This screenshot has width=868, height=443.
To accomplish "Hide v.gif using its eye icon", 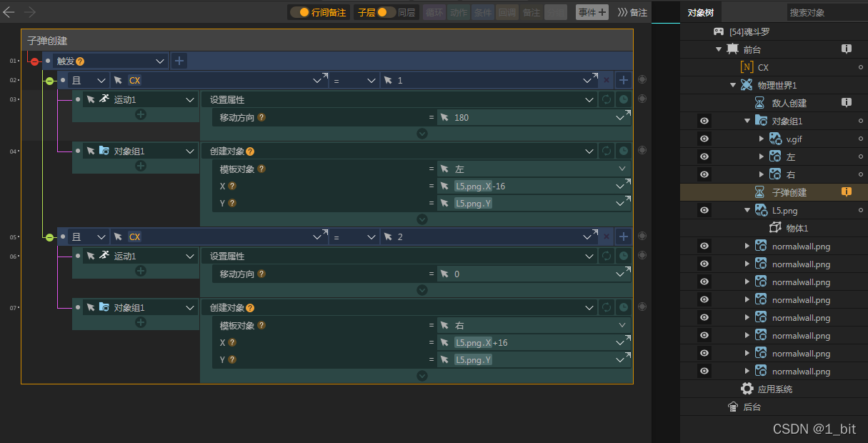I will click(x=704, y=139).
